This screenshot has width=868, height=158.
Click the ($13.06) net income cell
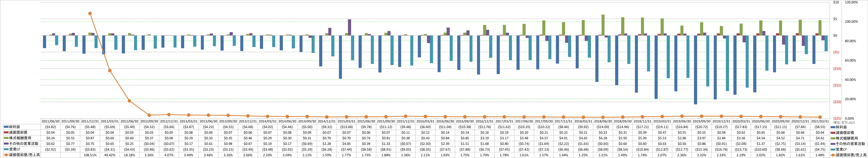click(x=346, y=127)
